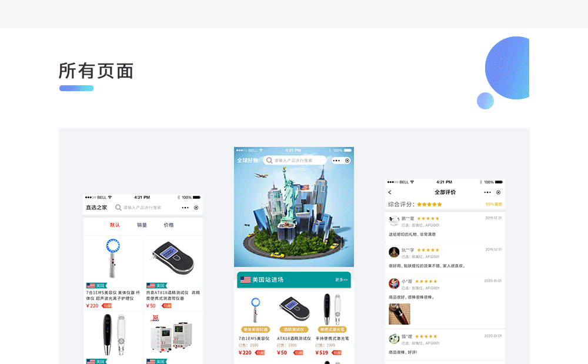Click the 酒精测试仪 category tag

(294, 329)
